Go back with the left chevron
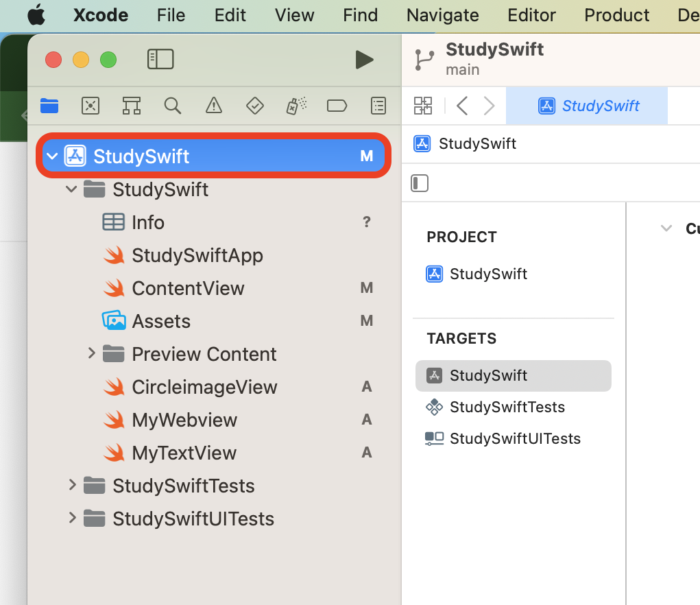The height and width of the screenshot is (605, 700). pyautogui.click(x=462, y=106)
